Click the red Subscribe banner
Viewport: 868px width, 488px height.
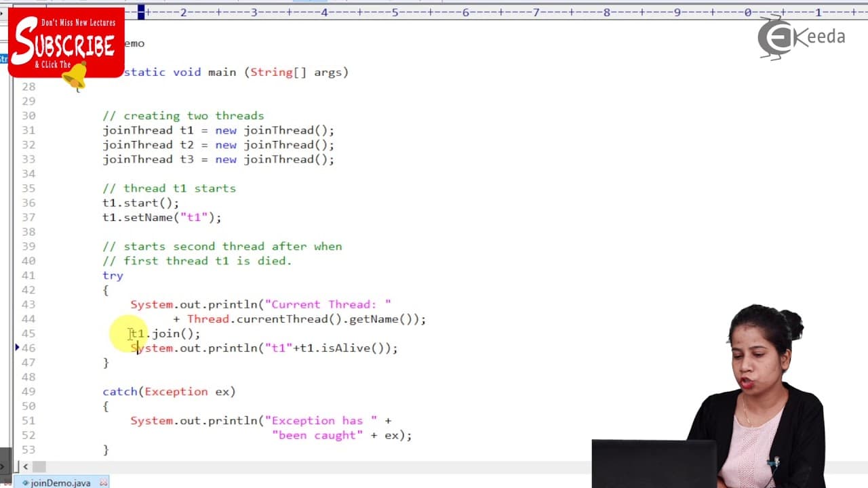tap(66, 42)
